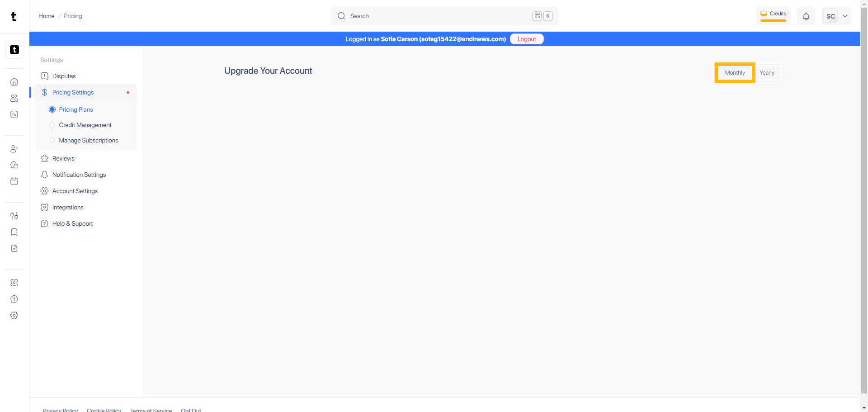Image resolution: width=868 pixels, height=412 pixels.
Task: Select Monthly billing option
Action: (x=735, y=73)
